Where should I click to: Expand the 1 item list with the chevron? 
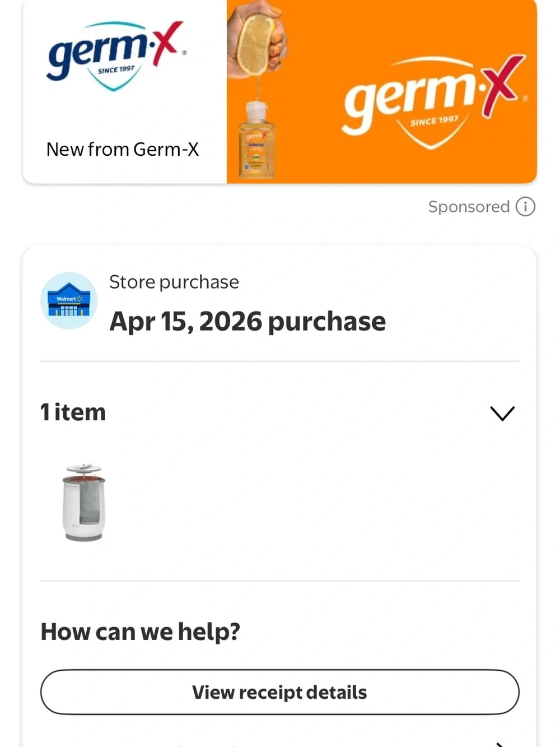tap(502, 414)
